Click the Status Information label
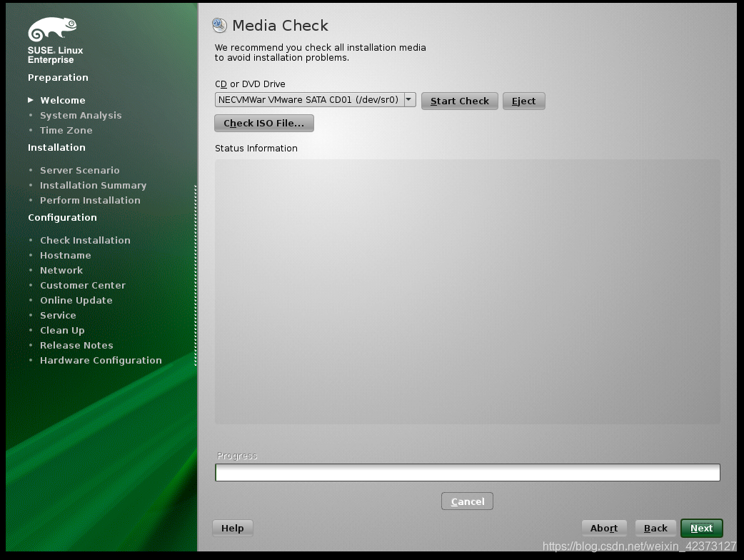Viewport: 744px width, 560px height. click(x=256, y=148)
